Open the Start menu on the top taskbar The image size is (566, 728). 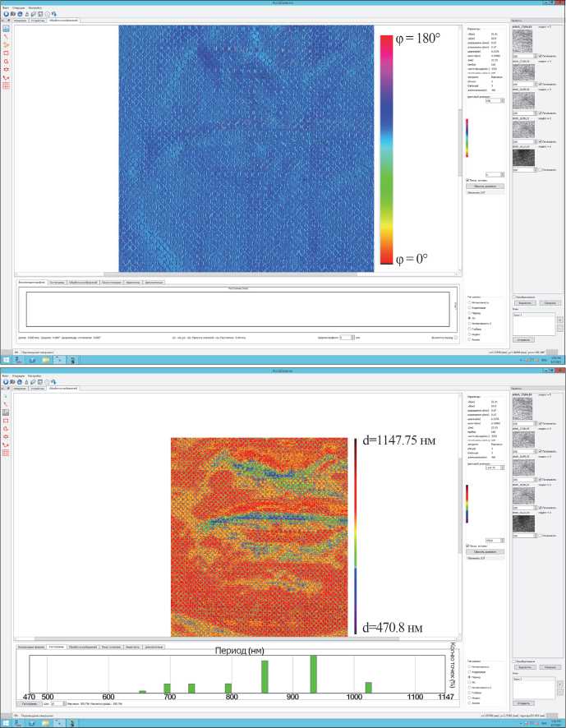click(6, 360)
